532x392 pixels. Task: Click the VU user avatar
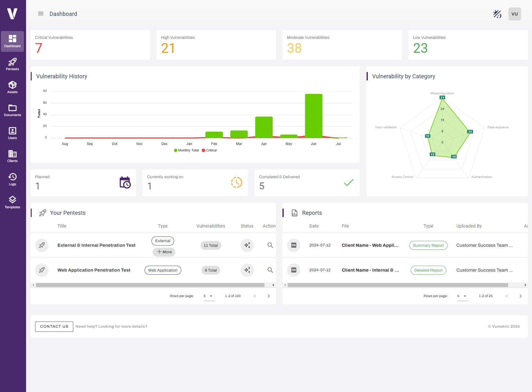click(x=514, y=14)
